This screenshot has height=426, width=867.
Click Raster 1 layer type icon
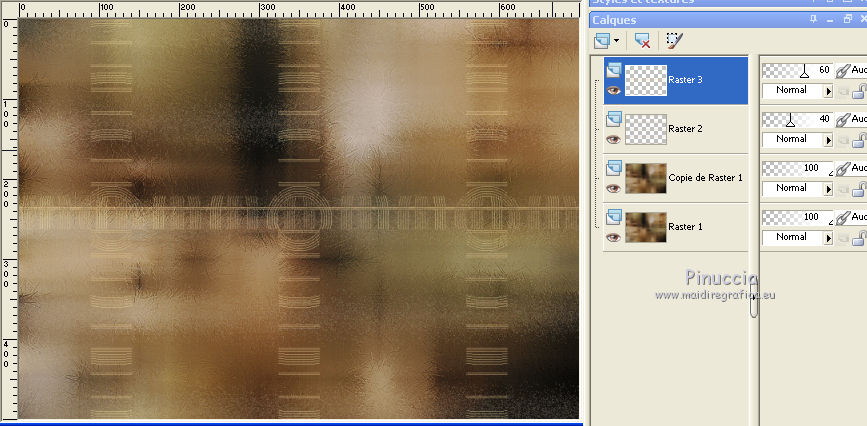[x=614, y=217]
